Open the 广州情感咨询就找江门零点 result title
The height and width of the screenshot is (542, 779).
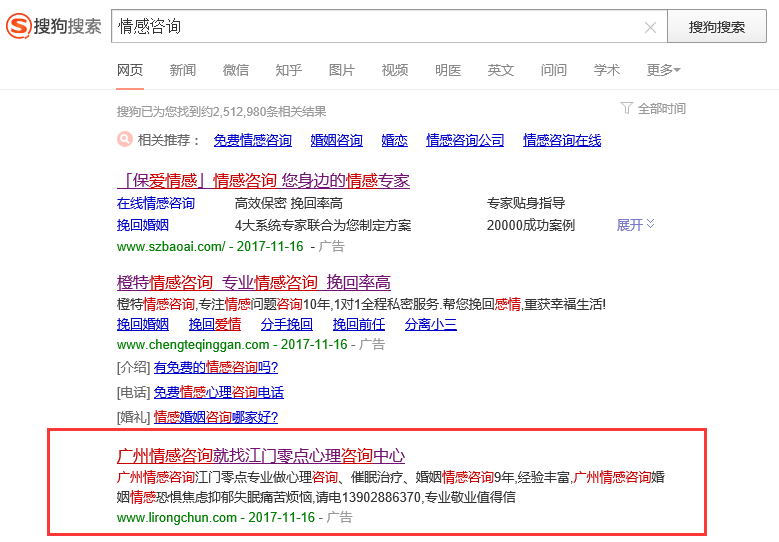260,455
